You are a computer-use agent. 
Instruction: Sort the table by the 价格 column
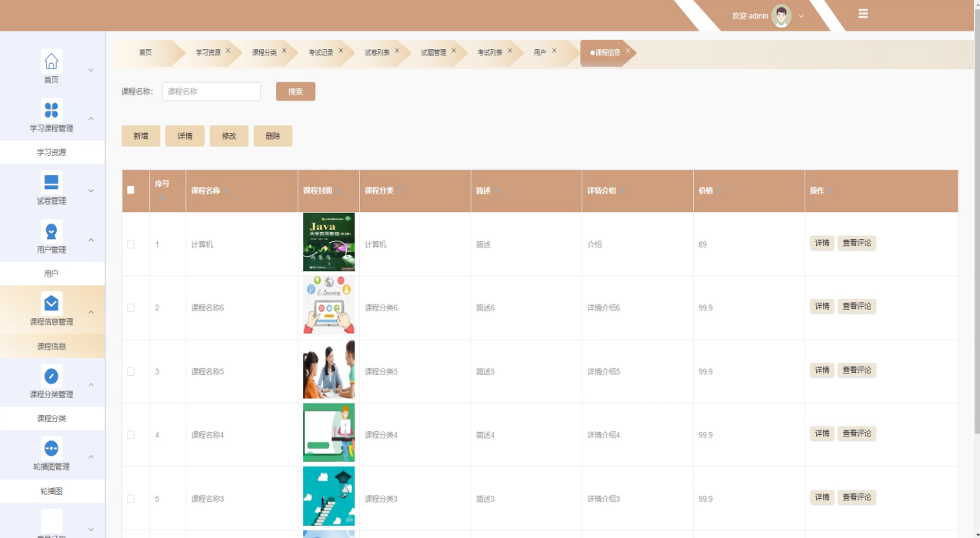(x=719, y=191)
